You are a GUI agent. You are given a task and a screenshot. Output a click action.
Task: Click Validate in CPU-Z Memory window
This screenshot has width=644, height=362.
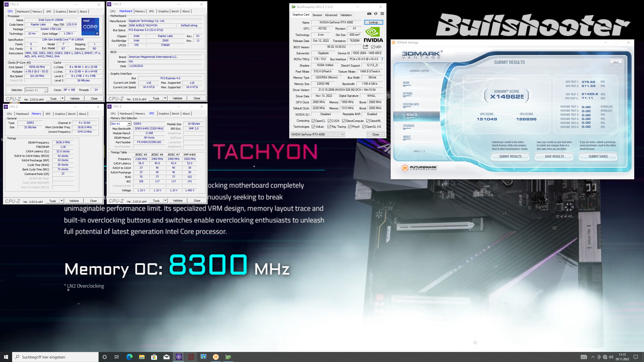tap(74, 201)
